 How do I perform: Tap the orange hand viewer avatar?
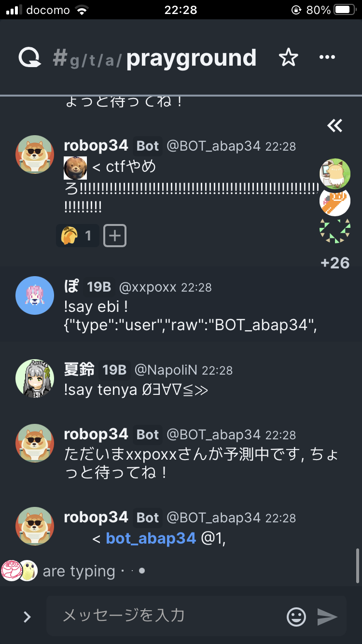click(x=335, y=201)
